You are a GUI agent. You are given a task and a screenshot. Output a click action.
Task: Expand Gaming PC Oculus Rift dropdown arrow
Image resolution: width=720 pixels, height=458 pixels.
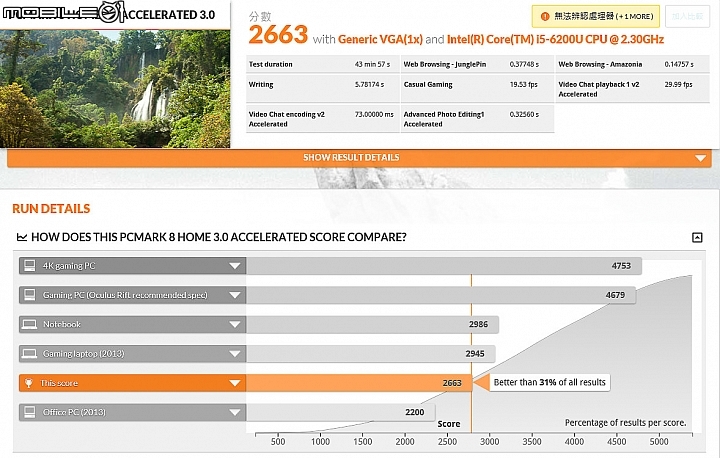coord(235,295)
